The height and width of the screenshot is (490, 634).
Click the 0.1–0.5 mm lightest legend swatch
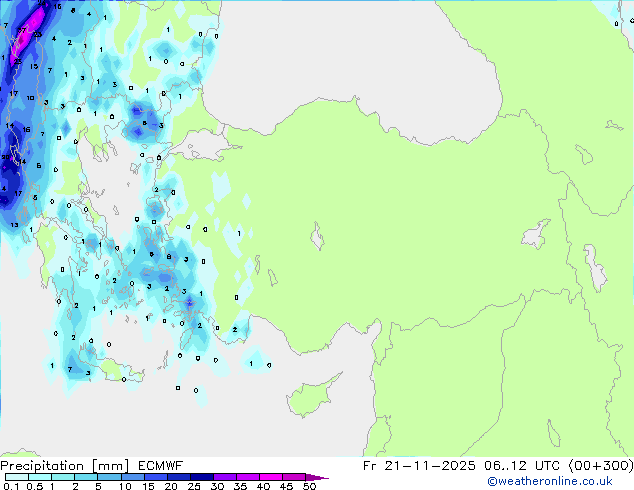pyautogui.click(x=17, y=477)
